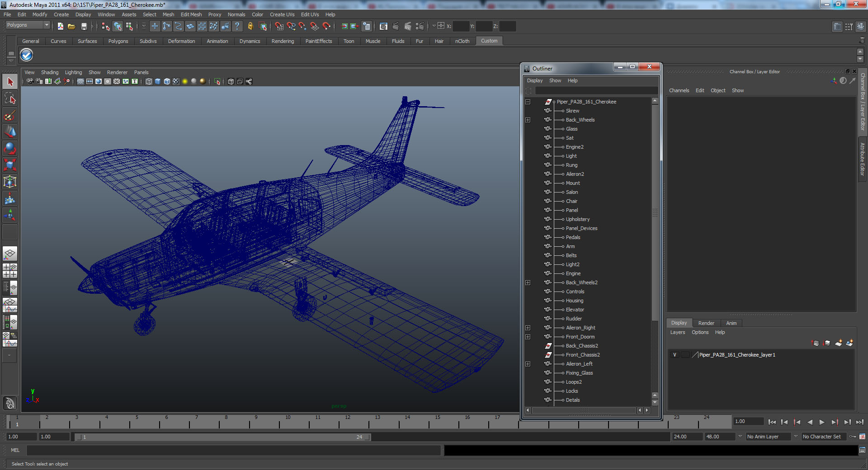Expand the Back_Wheels2 node
The height and width of the screenshot is (470, 868).
(x=528, y=282)
